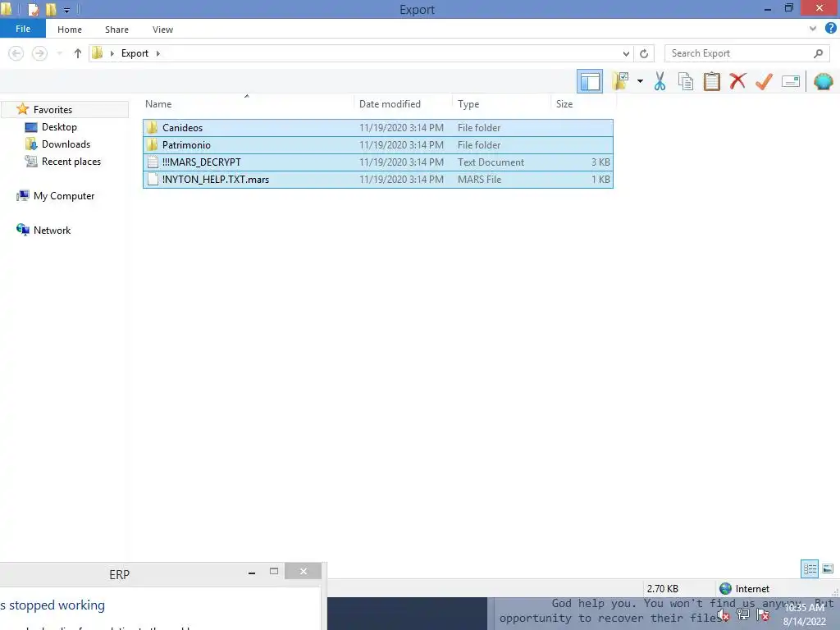The height and width of the screenshot is (630, 840).
Task: Expand the chevron after Export in address bar
Action: tap(158, 53)
